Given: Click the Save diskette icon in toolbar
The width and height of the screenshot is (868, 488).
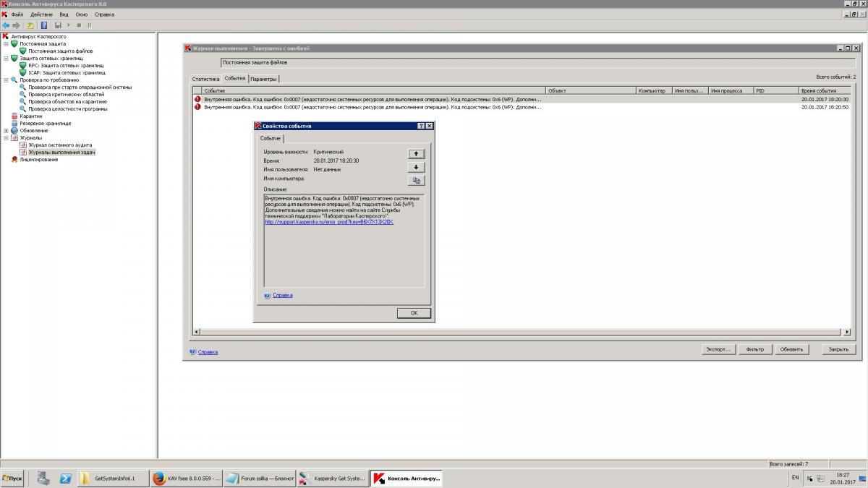Looking at the screenshot, I should tap(58, 25).
